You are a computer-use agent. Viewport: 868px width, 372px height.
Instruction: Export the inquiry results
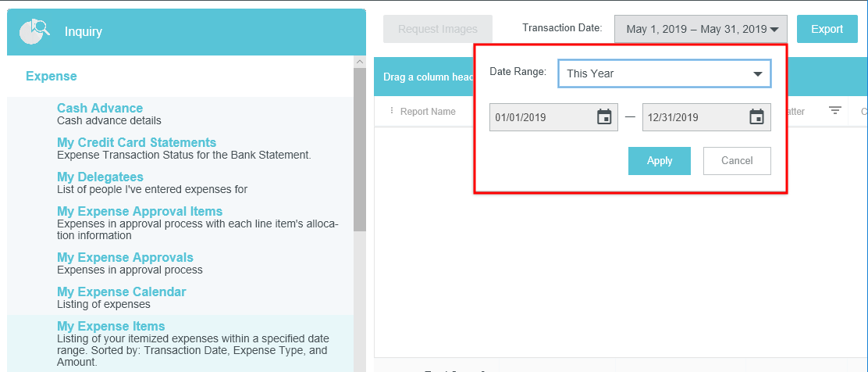[827, 29]
